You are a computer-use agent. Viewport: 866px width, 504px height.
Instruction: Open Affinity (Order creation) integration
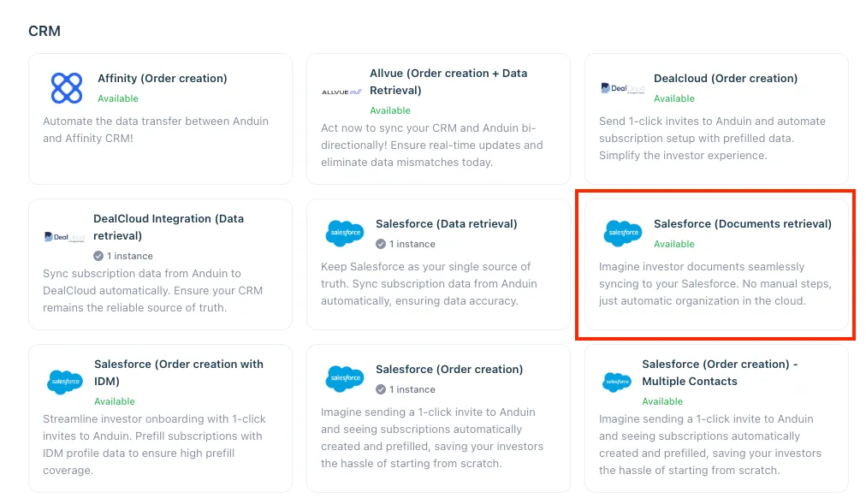163,79
